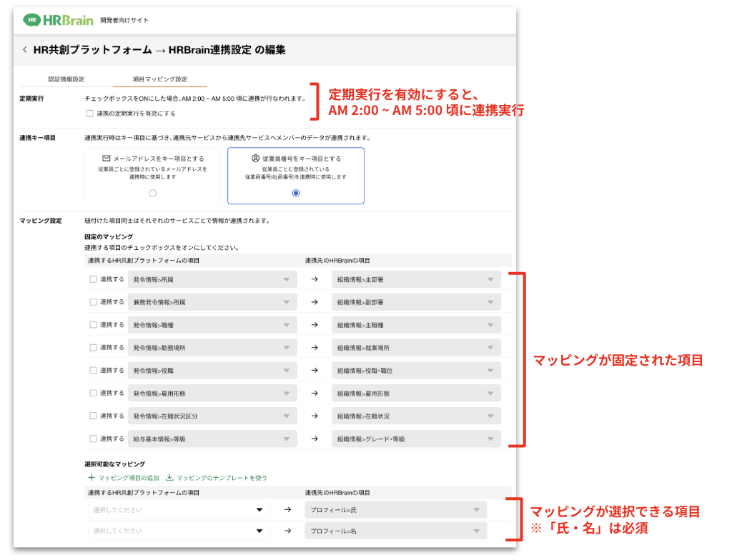Open the 組織情報>主部署 dropdown
Image resolution: width=732 pixels, height=560 pixels.
click(x=417, y=279)
